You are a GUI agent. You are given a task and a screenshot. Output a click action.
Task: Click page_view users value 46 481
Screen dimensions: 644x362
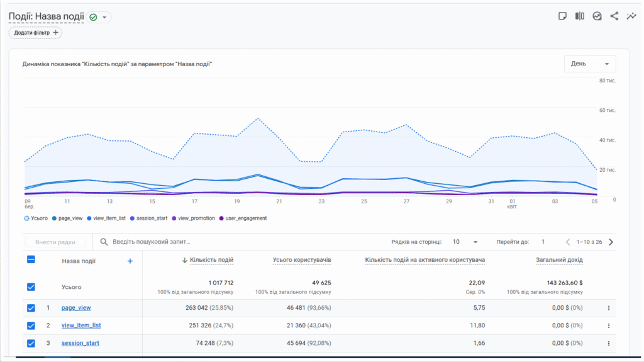pos(297,308)
